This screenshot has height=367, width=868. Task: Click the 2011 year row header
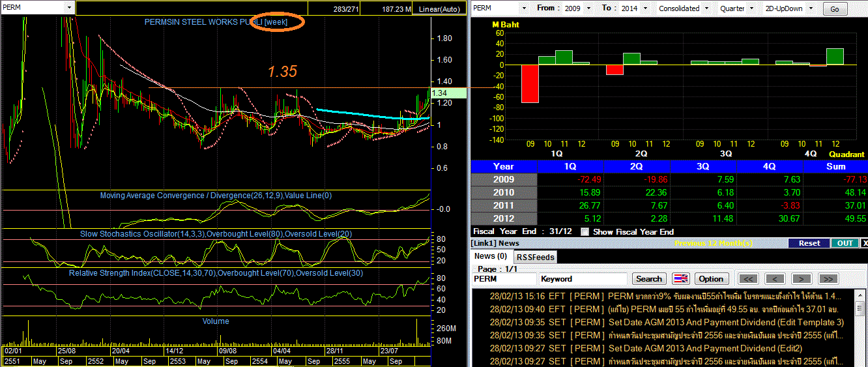coord(504,205)
